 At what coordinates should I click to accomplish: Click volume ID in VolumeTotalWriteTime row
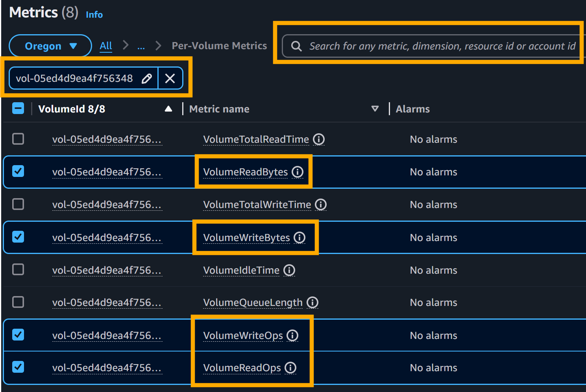tap(107, 204)
